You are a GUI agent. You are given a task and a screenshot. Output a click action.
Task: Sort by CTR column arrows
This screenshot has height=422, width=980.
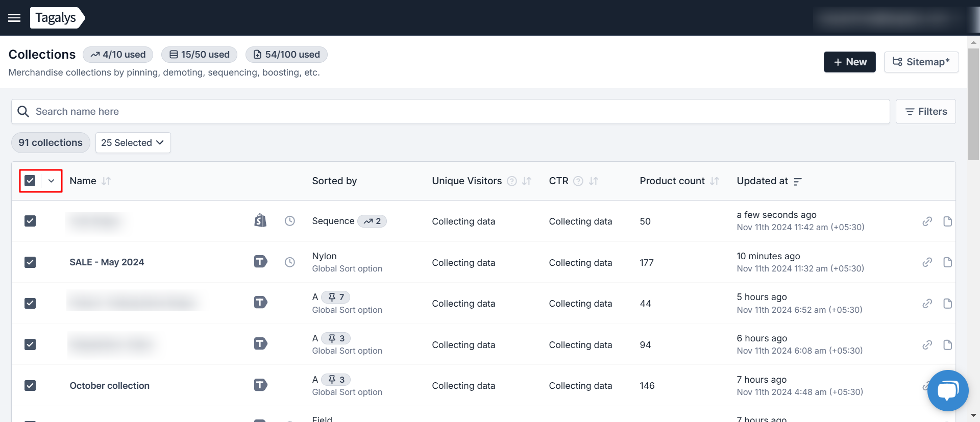click(x=593, y=181)
